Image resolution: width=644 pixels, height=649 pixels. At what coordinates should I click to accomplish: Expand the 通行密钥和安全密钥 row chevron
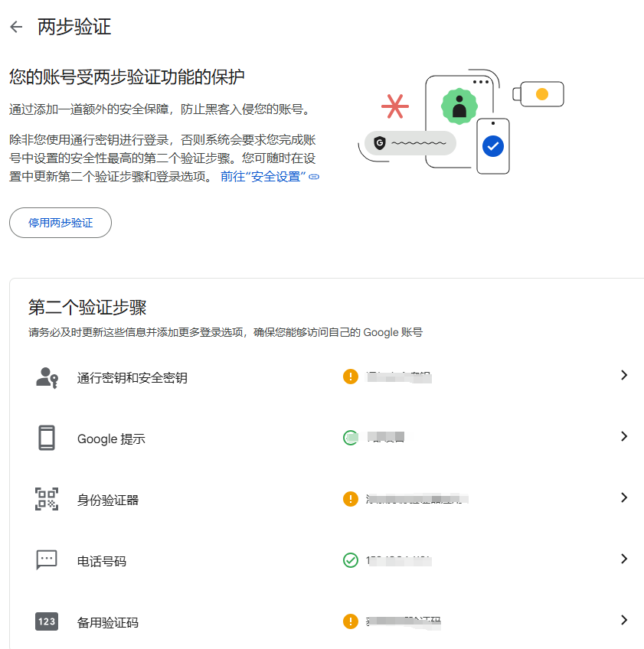click(x=624, y=376)
